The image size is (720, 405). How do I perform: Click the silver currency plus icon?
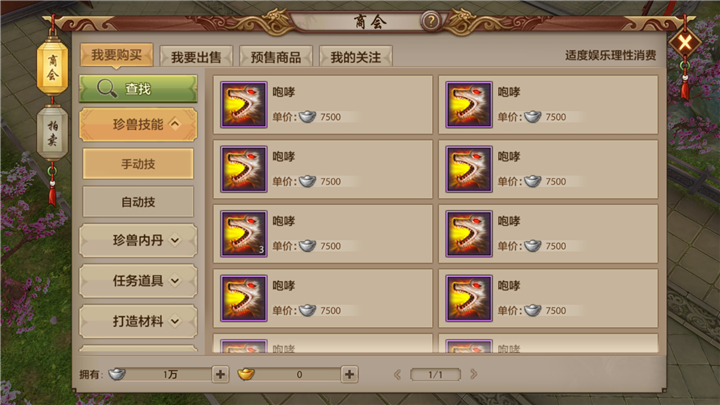pos(220,374)
